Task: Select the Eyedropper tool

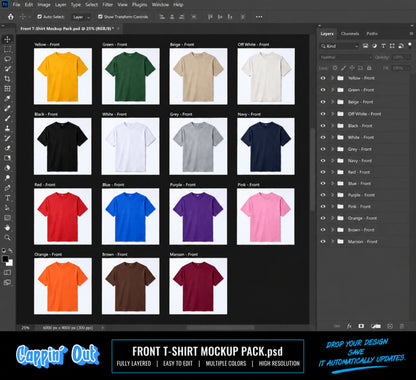Action: pos(7,99)
